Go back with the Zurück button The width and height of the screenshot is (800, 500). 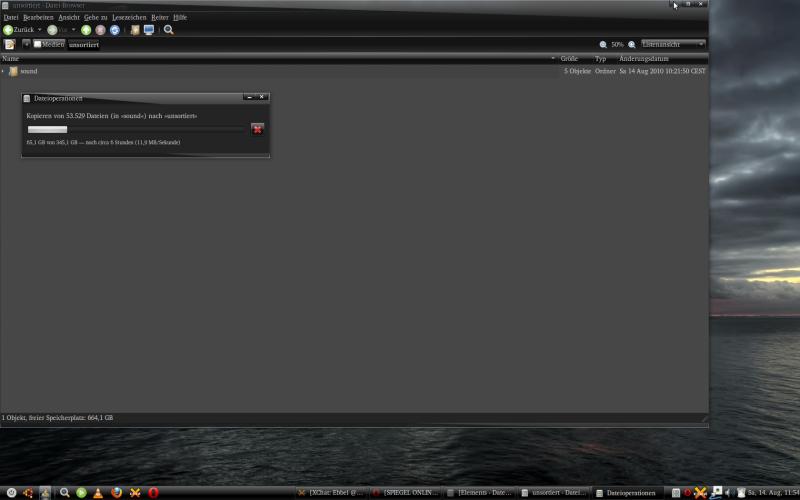(x=18, y=30)
